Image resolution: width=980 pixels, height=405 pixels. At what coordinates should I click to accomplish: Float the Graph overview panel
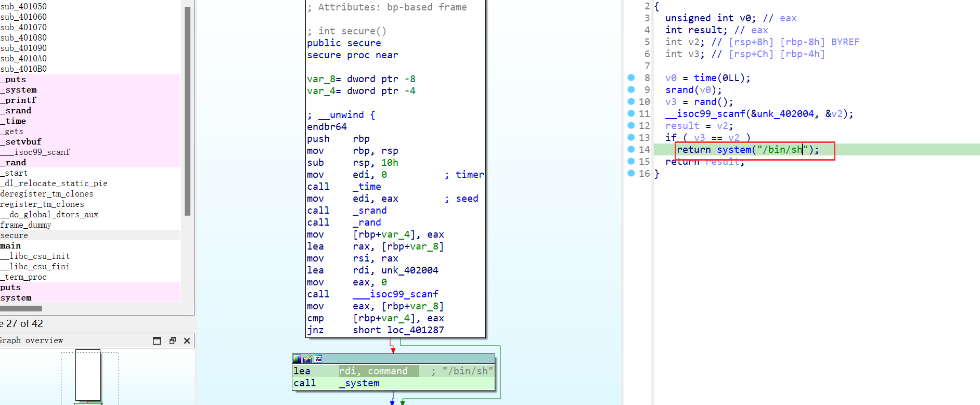click(172, 341)
